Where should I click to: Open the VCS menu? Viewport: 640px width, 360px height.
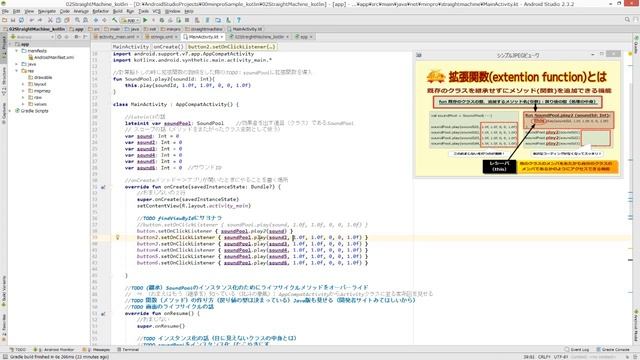(x=156, y=11)
